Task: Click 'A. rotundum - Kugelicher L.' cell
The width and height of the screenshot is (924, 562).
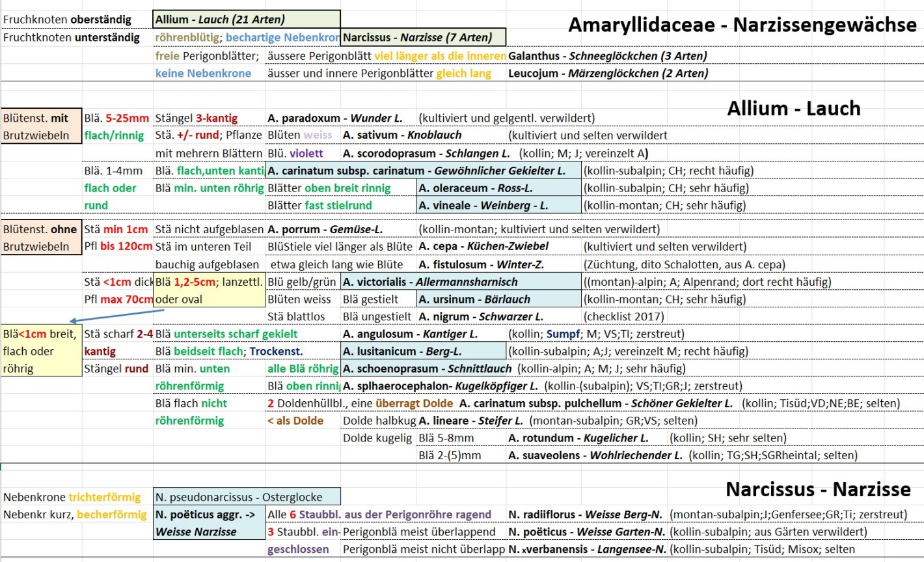Action: coord(578,438)
